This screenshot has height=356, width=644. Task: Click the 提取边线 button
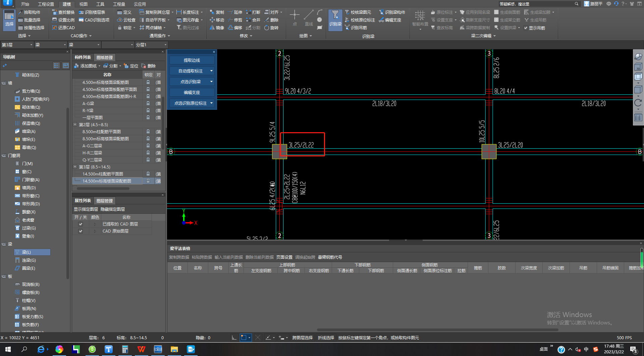(x=192, y=60)
